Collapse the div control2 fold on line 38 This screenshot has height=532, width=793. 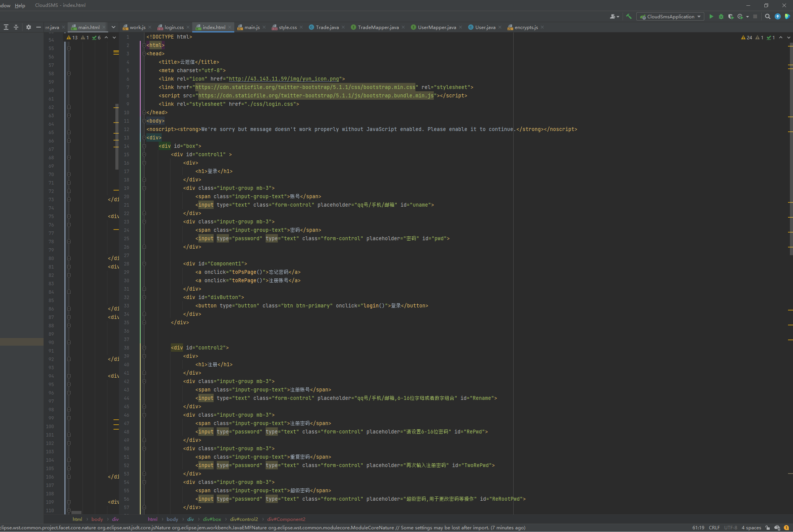(x=144, y=348)
